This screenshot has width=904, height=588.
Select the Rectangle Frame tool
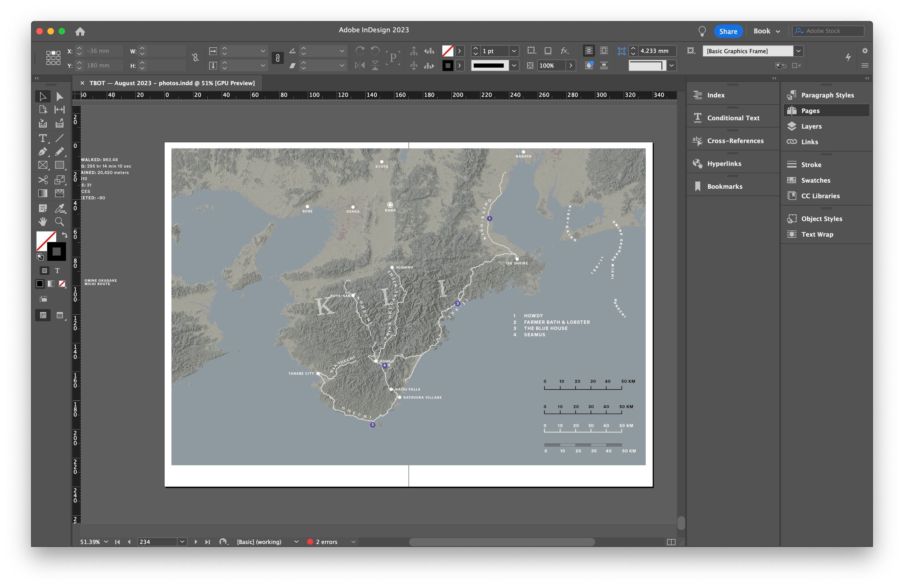[43, 165]
